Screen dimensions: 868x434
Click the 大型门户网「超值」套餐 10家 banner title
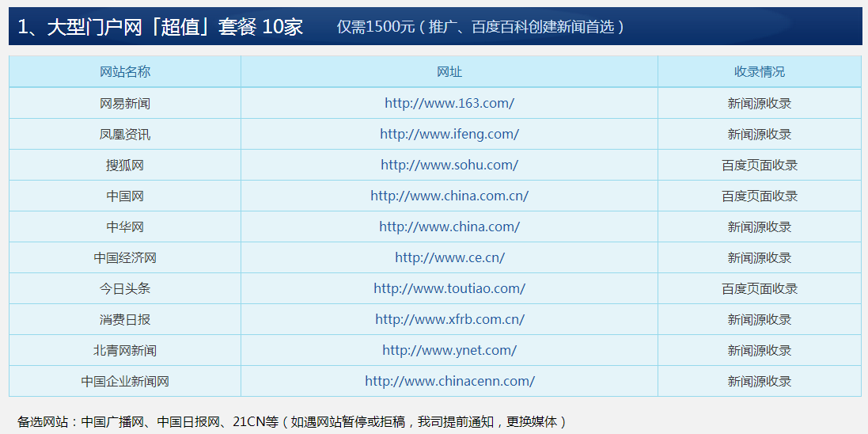(161, 27)
